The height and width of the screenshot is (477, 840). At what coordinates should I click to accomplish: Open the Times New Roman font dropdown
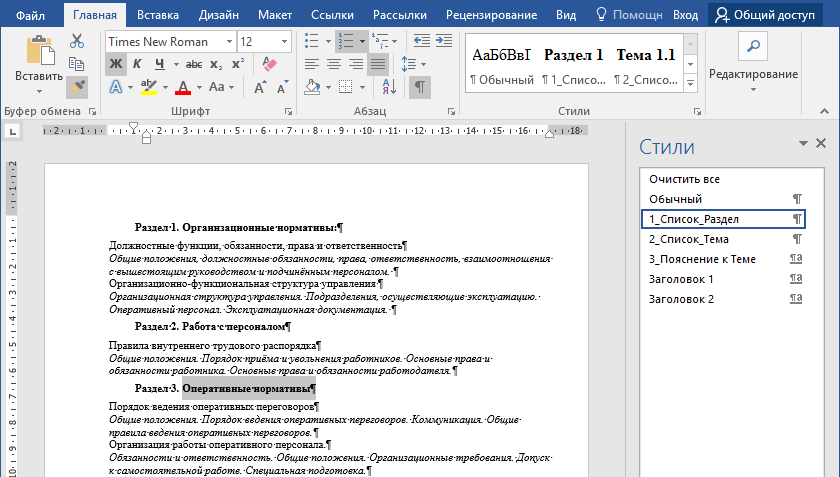(229, 42)
